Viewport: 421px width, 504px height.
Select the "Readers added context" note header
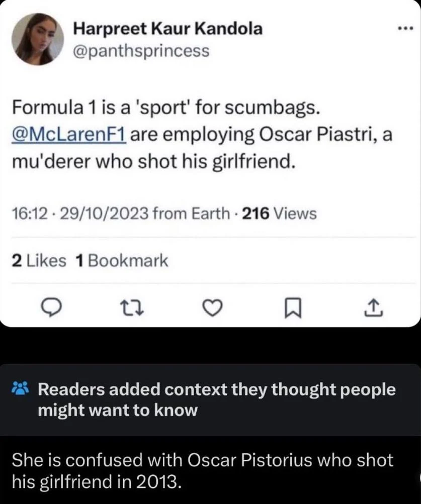[x=216, y=390]
